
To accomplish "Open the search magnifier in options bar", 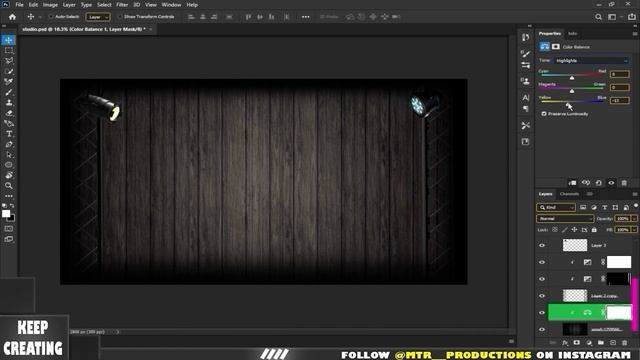I will [598, 17].
